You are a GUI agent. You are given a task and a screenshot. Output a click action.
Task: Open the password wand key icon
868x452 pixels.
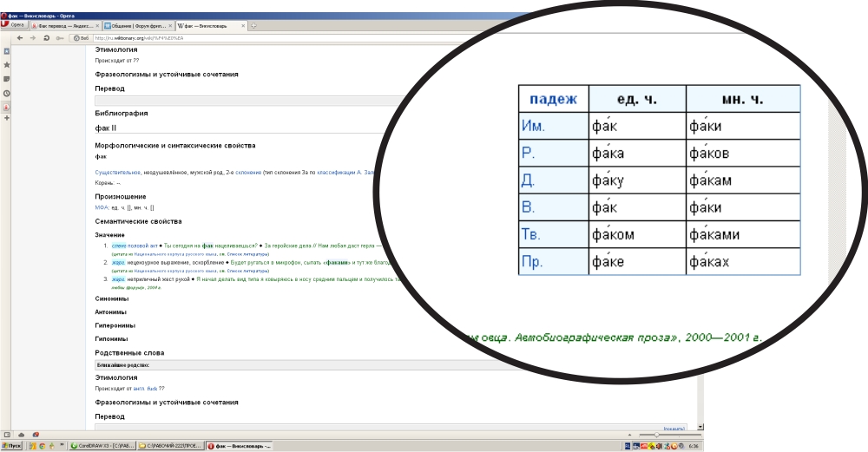click(60, 38)
